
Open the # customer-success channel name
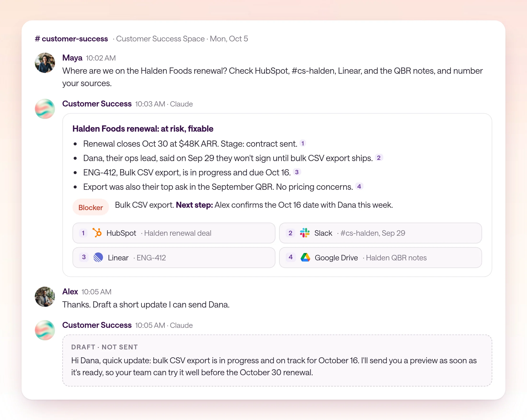point(71,39)
